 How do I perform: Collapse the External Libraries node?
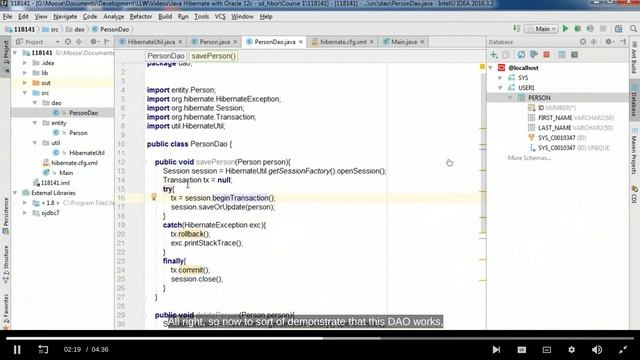click(15, 193)
